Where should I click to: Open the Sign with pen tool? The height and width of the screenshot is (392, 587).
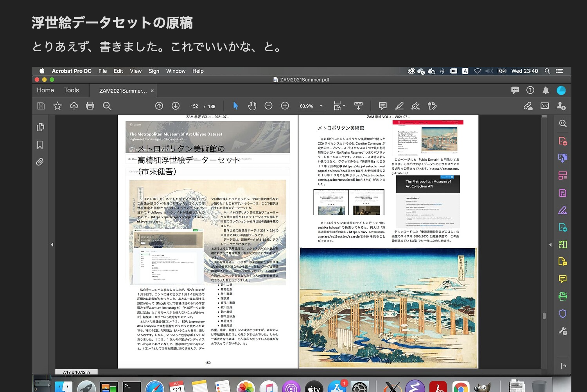tap(416, 106)
